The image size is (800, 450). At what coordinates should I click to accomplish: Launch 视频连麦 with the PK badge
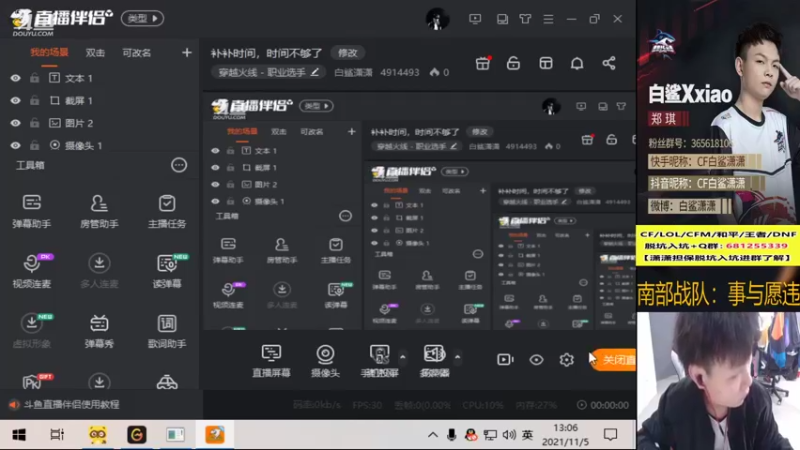click(x=32, y=271)
